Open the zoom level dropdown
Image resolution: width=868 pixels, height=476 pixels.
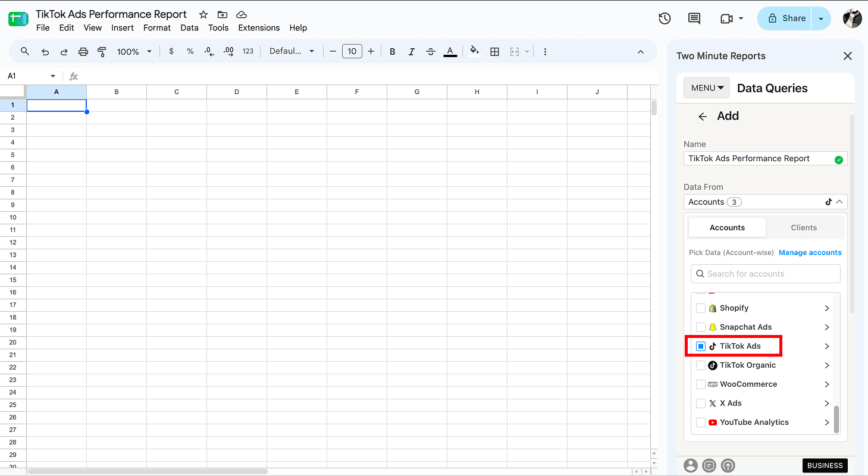pyautogui.click(x=134, y=52)
